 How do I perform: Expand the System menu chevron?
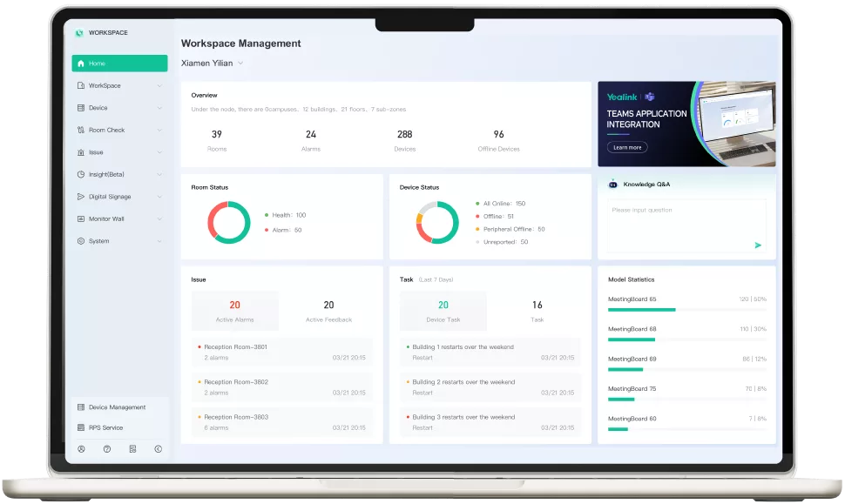coord(159,241)
